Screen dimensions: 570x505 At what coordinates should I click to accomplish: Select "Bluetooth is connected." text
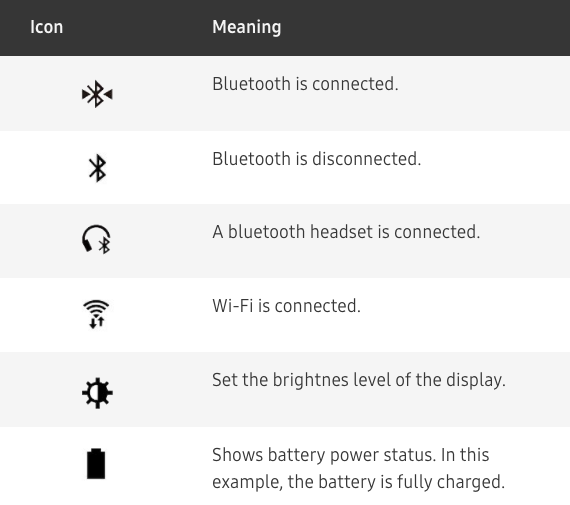pos(305,84)
